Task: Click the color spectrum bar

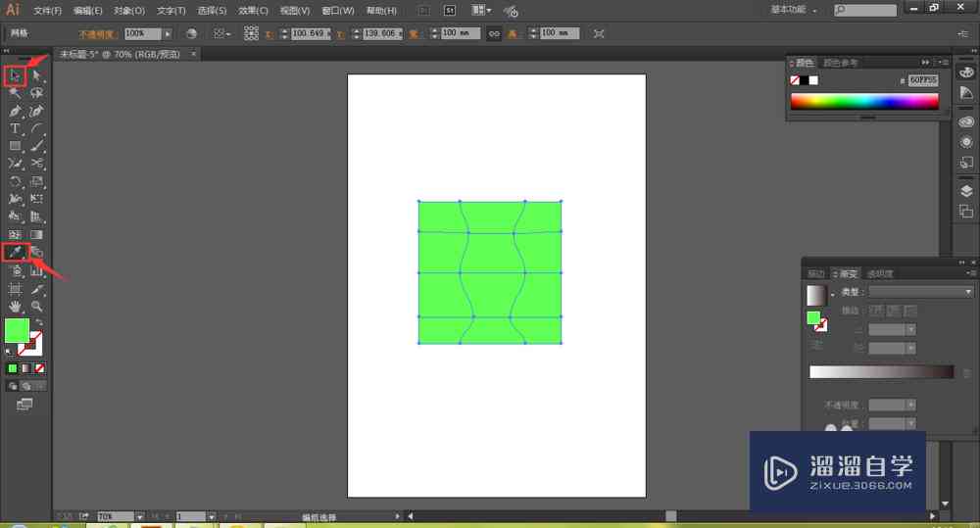Action: tap(864, 101)
